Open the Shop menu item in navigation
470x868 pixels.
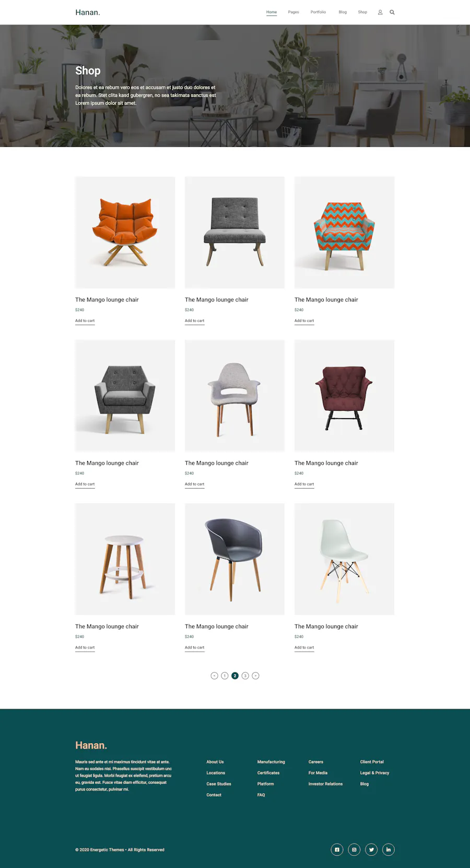point(362,12)
